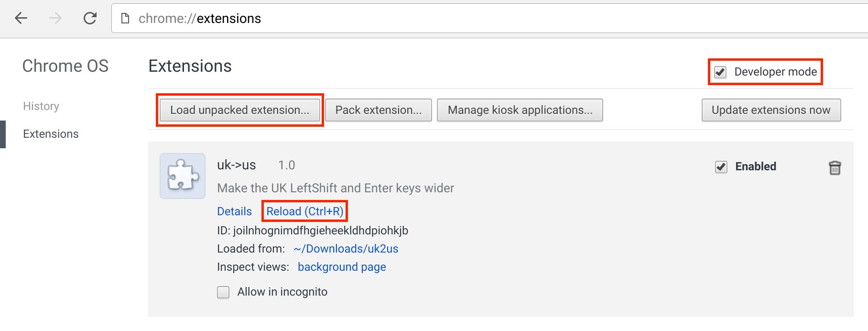Image resolution: width=868 pixels, height=331 pixels.
Task: Delete the uk->us extension via trash icon
Action: pyautogui.click(x=834, y=167)
